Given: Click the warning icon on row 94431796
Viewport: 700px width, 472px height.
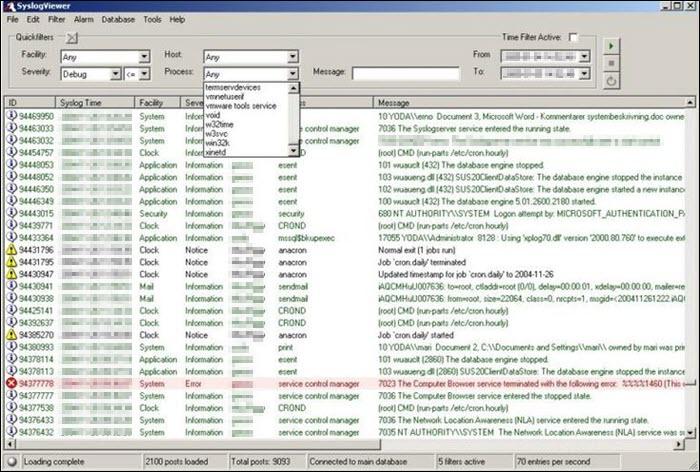Looking at the screenshot, I should point(11,250).
